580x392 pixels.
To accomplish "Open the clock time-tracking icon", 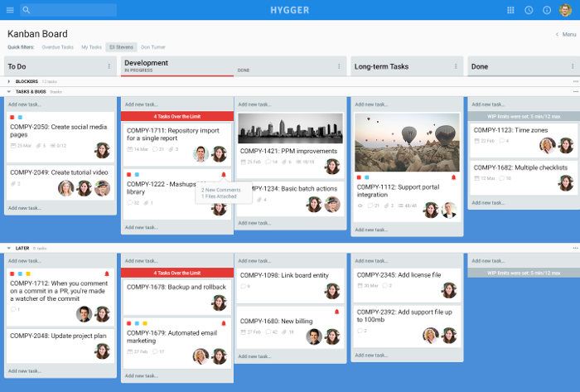I will tap(529, 10).
